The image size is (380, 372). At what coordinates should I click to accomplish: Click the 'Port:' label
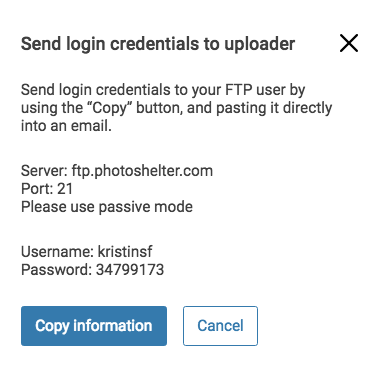pos(37,189)
